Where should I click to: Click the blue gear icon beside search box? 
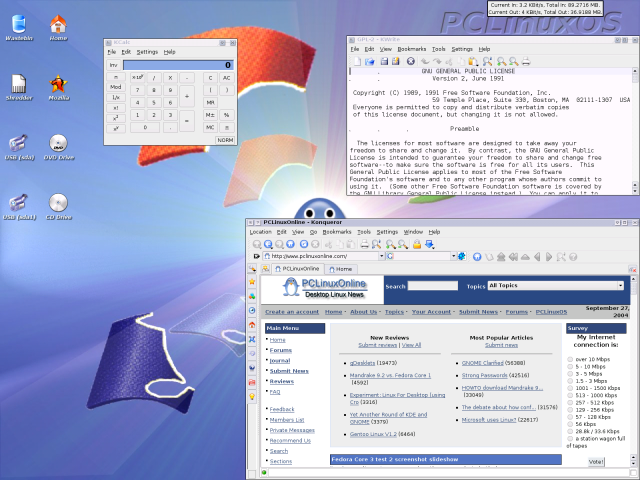tap(462, 256)
